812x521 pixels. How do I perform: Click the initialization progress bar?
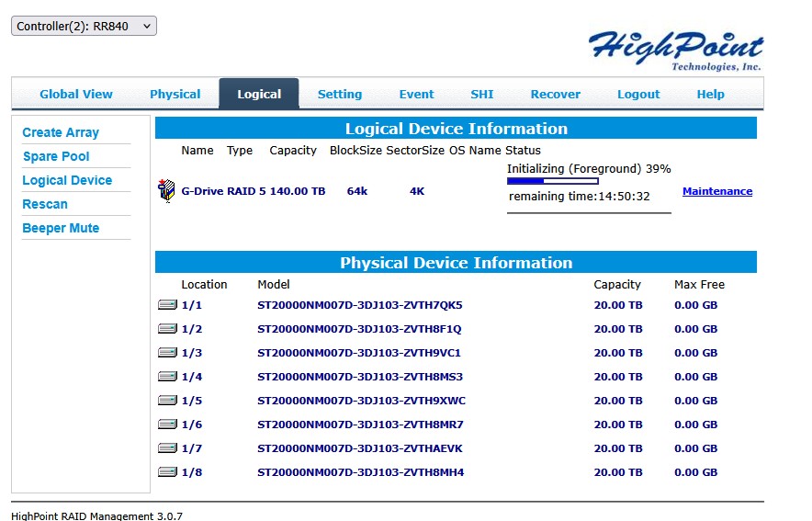click(553, 181)
